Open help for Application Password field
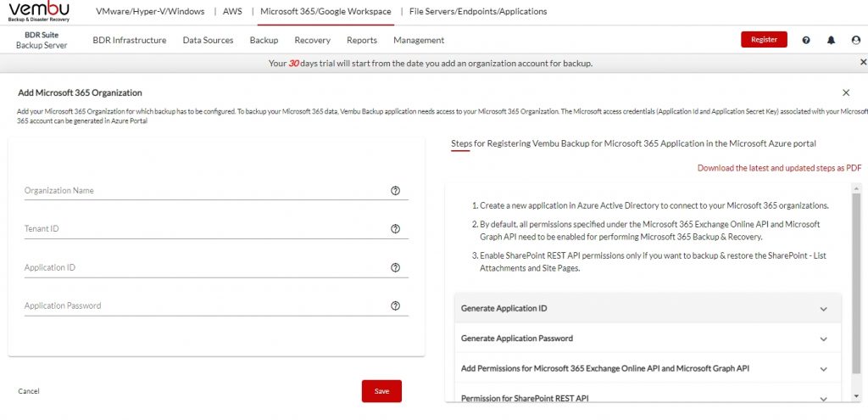The width and height of the screenshot is (868, 420). coord(395,305)
